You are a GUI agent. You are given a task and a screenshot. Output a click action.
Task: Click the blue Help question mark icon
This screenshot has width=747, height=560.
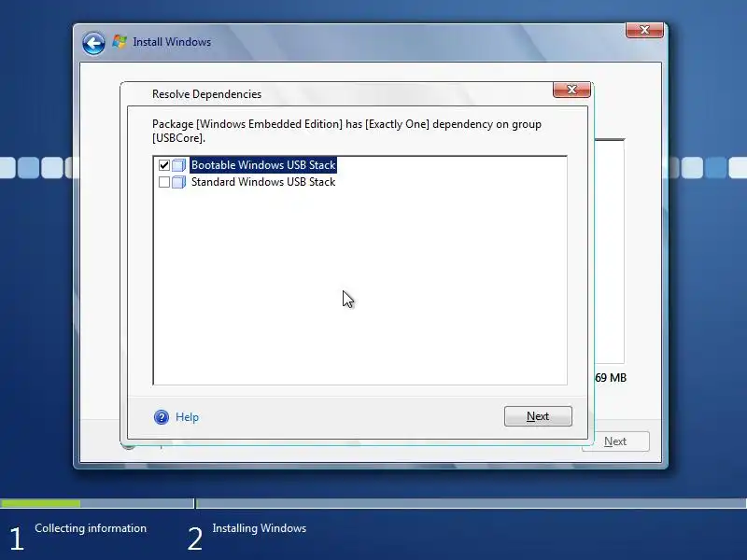(161, 417)
